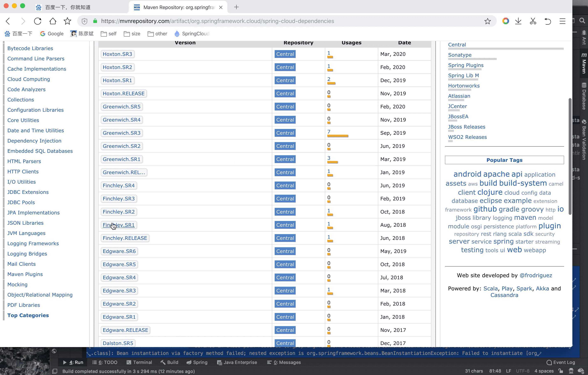This screenshot has height=375, width=588.
Task: Go back with the browser back arrow
Action: pyautogui.click(x=8, y=21)
